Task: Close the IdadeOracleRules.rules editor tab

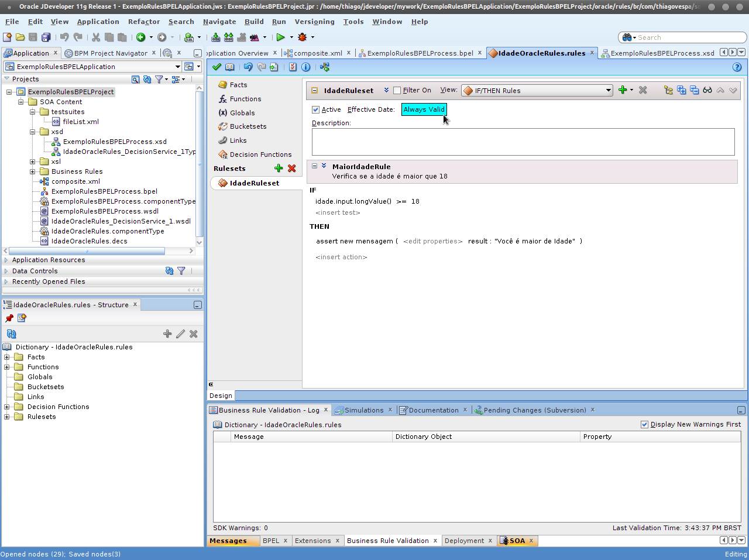Action: [x=592, y=53]
